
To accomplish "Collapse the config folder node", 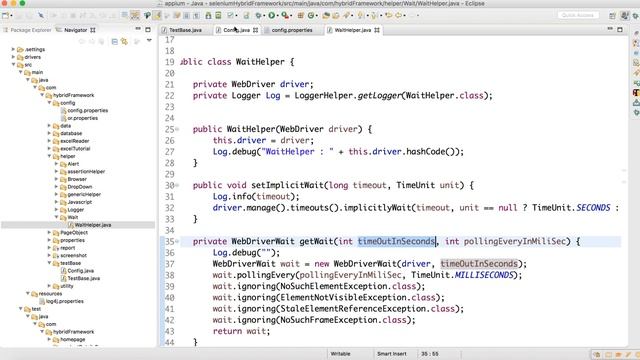I will coord(49,102).
